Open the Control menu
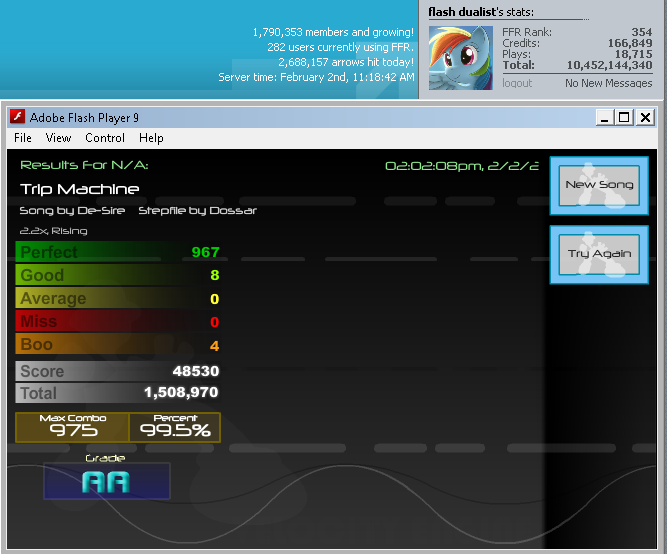Image resolution: width=667 pixels, height=554 pixels. click(x=105, y=138)
